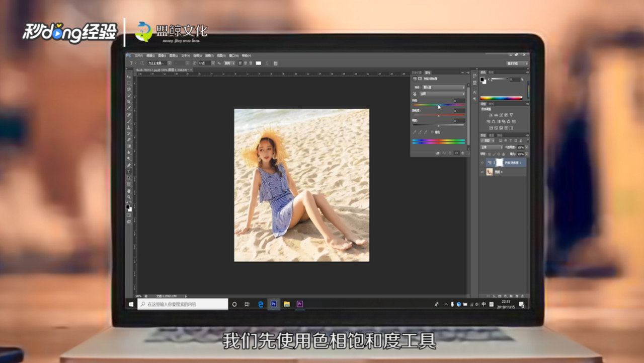The width and height of the screenshot is (644, 363).
Task: Delete the adjustment layer via trash icon
Action: (463, 153)
